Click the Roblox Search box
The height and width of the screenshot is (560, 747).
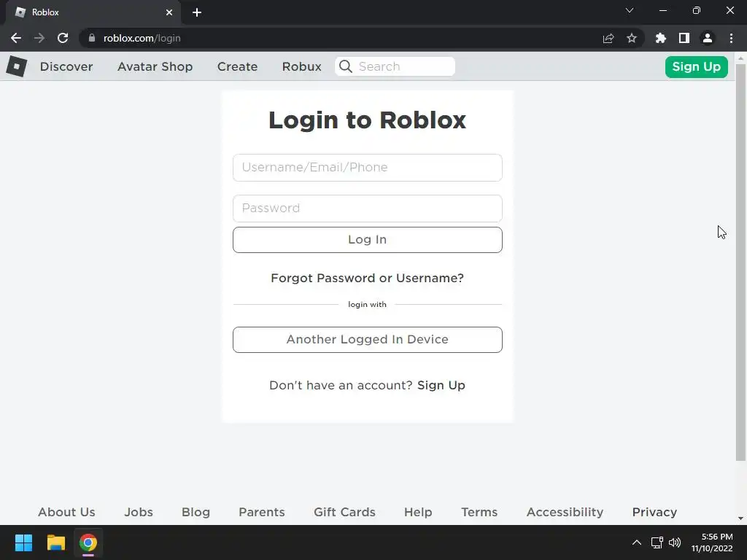coord(395,66)
